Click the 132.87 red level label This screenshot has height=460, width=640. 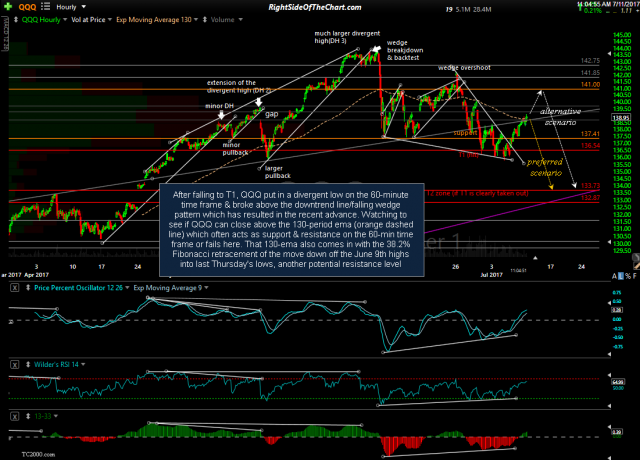(x=590, y=198)
